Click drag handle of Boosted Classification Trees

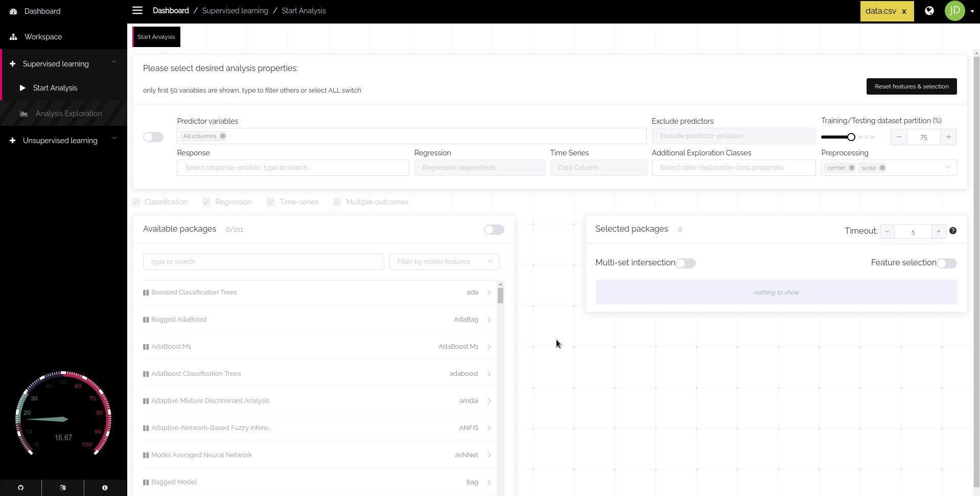click(146, 292)
